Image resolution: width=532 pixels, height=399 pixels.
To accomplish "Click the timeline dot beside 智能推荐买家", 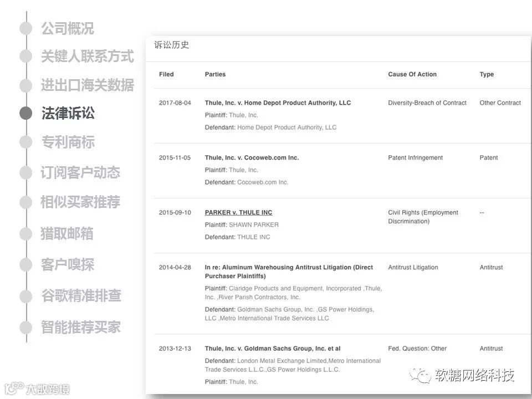I will (x=26, y=328).
